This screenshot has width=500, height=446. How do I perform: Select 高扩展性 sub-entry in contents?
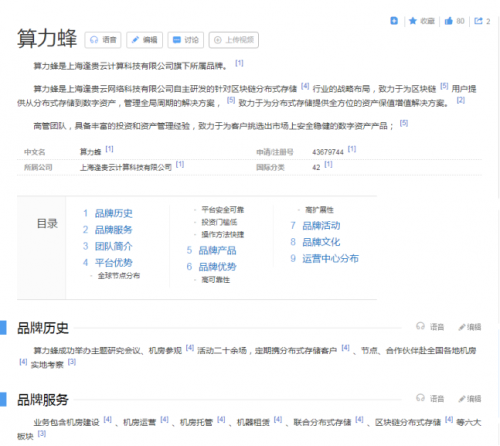tap(319, 210)
